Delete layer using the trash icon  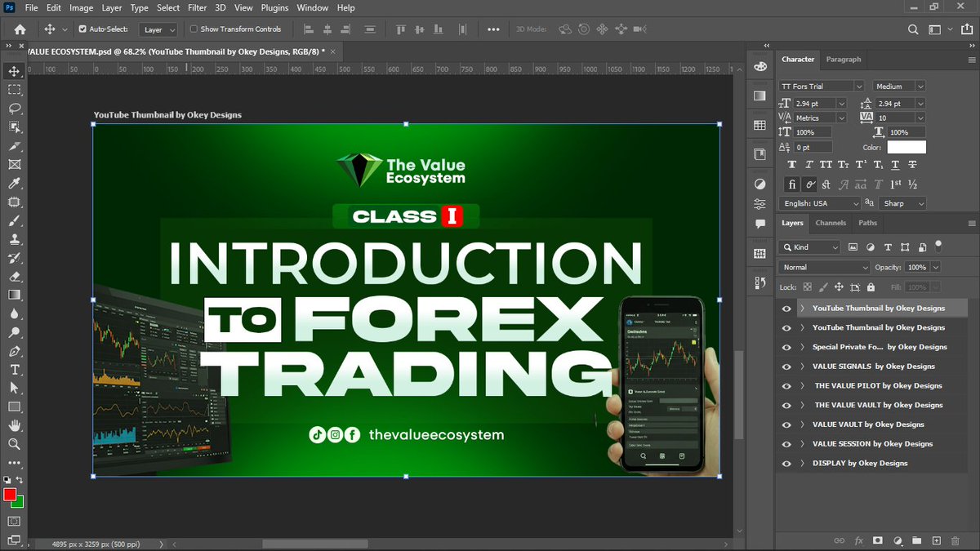coord(955,540)
